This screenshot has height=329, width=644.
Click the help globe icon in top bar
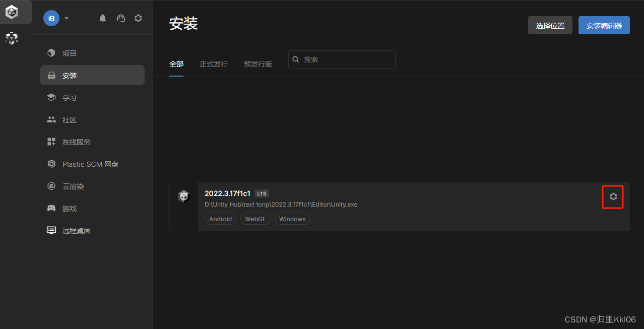120,18
